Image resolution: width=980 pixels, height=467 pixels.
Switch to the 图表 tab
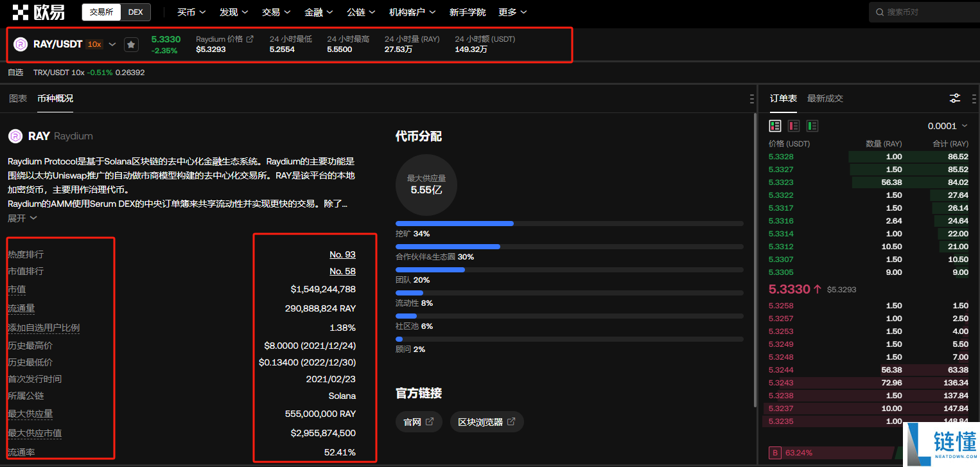tap(18, 98)
